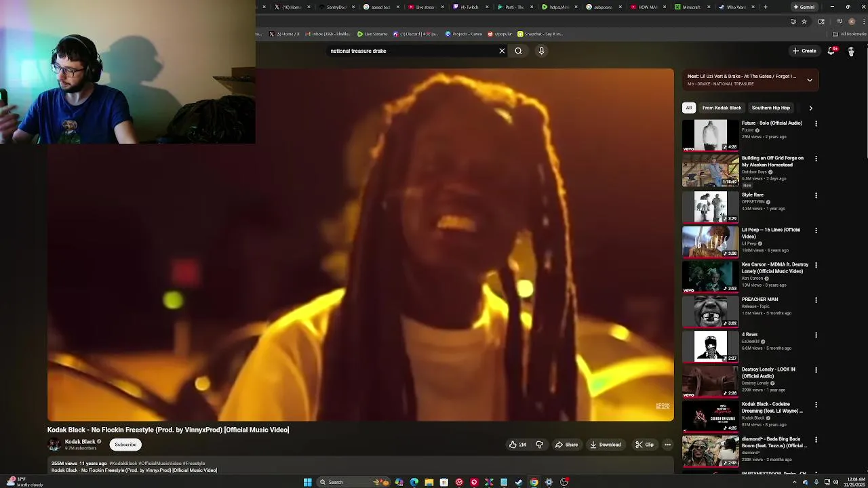Open options for Destroy Lonely LOCK IN video

point(816,370)
